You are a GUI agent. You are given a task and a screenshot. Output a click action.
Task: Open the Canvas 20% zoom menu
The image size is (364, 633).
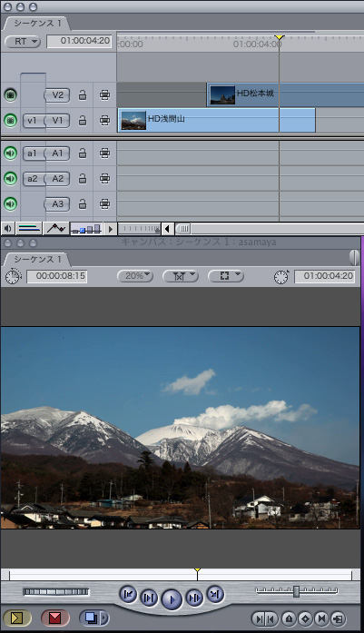click(135, 276)
